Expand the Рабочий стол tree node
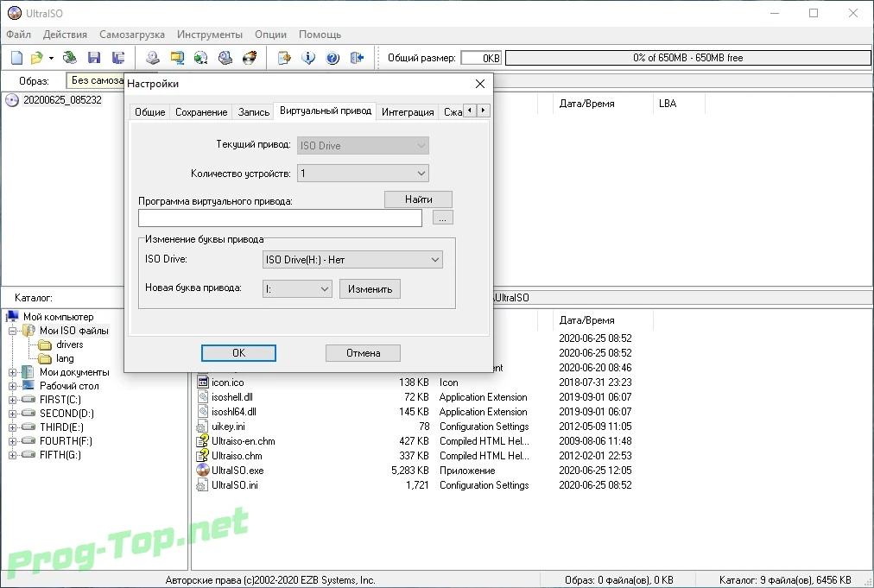This screenshot has height=588, width=874. (12, 386)
